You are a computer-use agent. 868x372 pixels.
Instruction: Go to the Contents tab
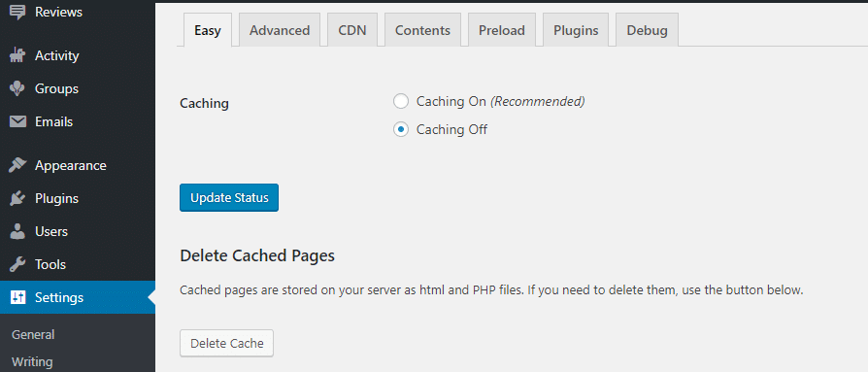422,30
